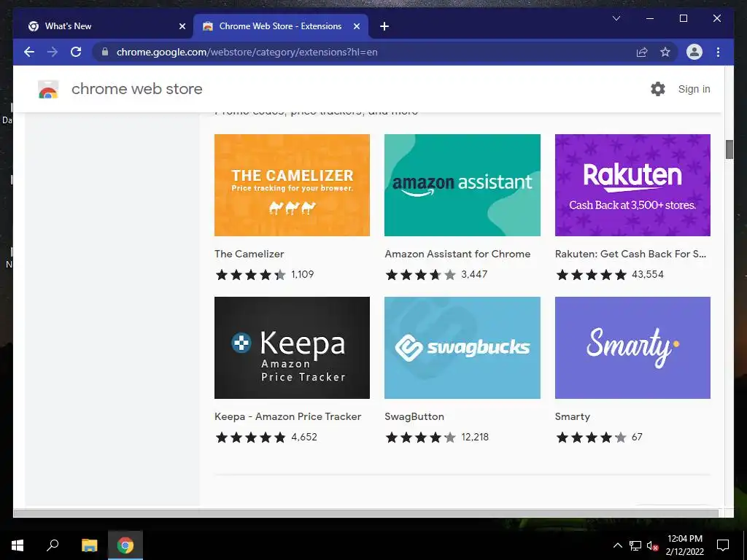Open File Explorer from the taskbar
This screenshot has width=747, height=560.
point(89,545)
